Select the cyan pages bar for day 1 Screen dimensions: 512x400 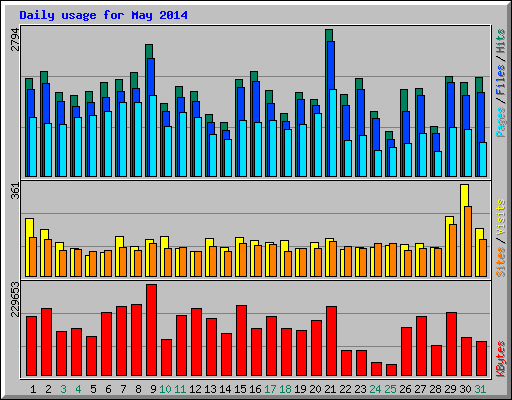point(33,147)
